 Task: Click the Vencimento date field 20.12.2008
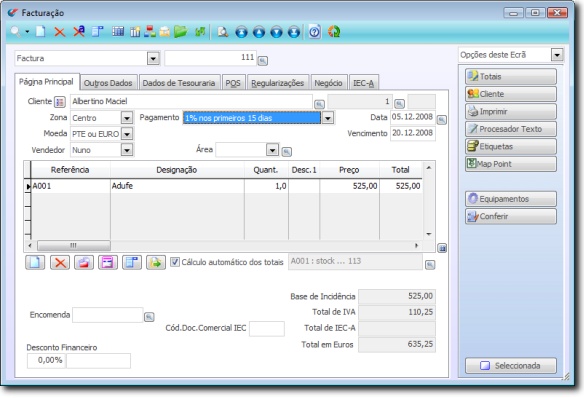413,133
